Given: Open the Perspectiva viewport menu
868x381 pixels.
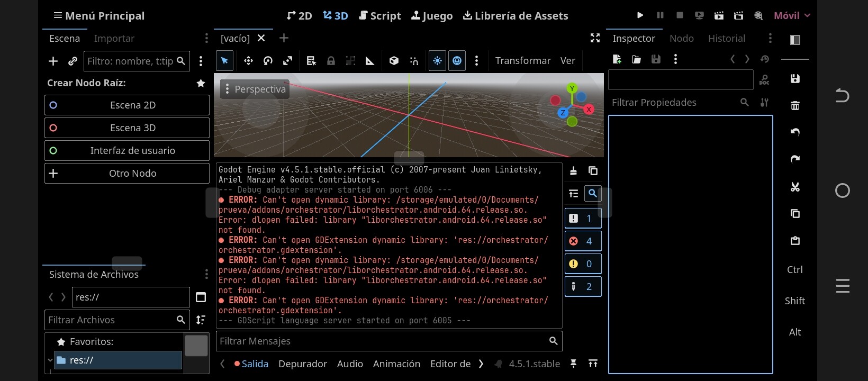Looking at the screenshot, I should [x=255, y=89].
